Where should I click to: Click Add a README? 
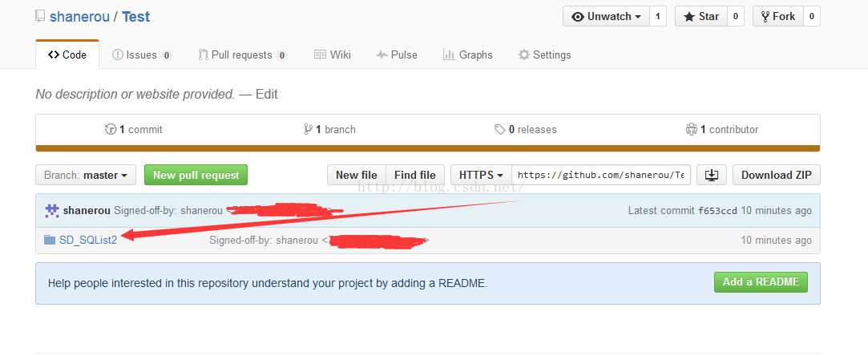761,281
